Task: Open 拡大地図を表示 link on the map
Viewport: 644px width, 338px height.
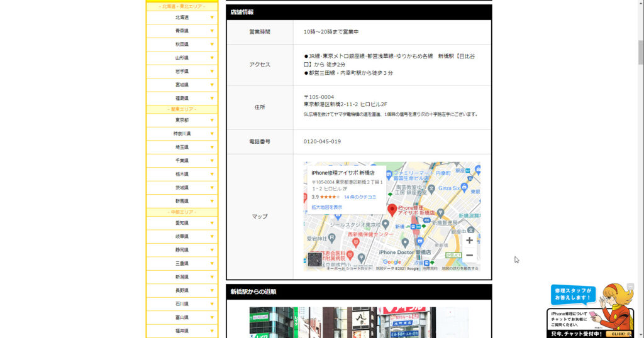Action: 326,207
